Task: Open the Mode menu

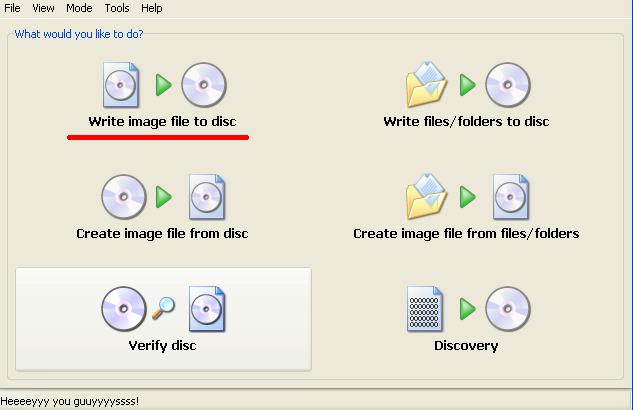Action: [x=79, y=8]
